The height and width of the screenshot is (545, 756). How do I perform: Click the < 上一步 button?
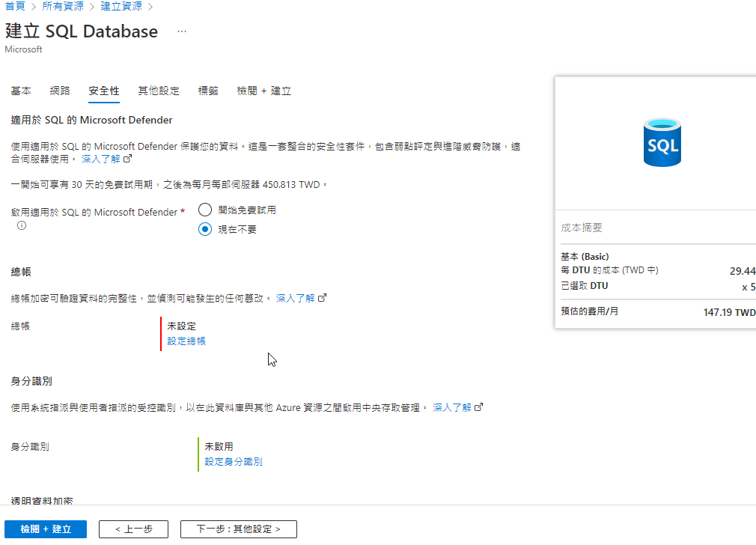[133, 529]
